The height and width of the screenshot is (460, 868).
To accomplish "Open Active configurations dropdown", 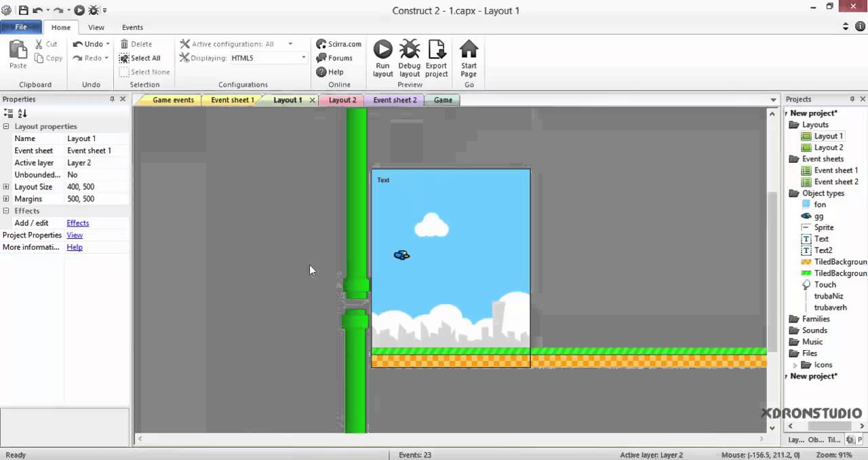I will pyautogui.click(x=290, y=44).
